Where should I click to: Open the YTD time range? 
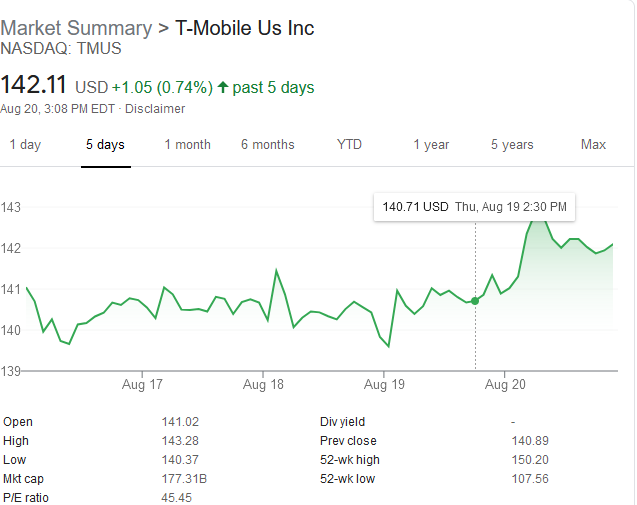point(349,145)
